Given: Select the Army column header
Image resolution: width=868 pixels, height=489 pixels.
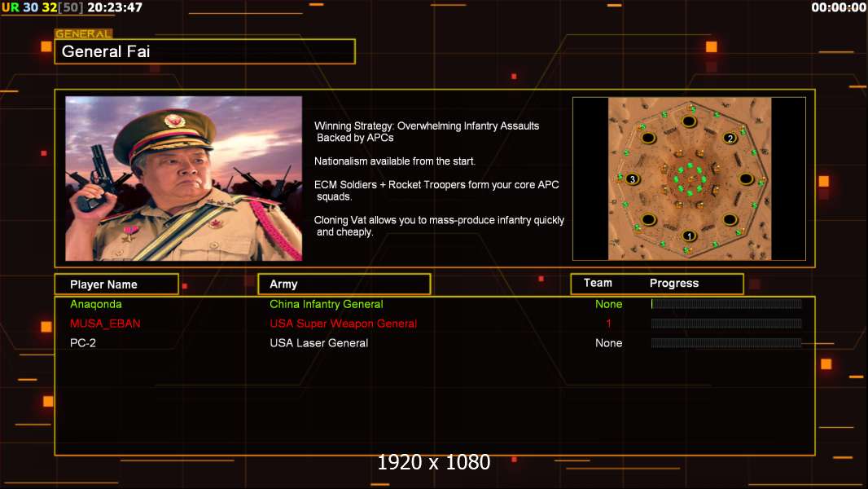Looking at the screenshot, I should [x=344, y=284].
